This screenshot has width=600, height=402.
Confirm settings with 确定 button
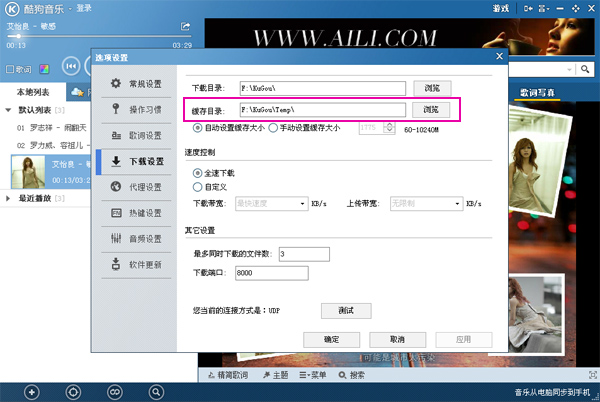(x=331, y=340)
